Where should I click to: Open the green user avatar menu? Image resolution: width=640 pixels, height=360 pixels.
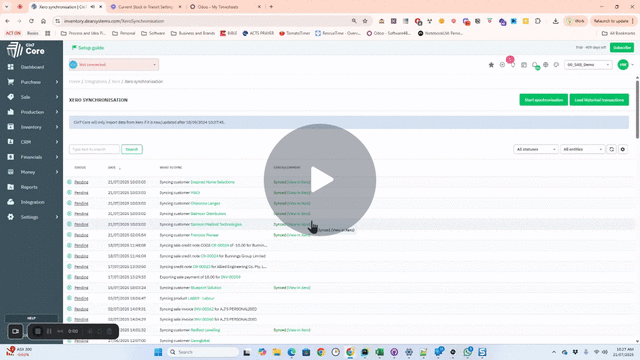click(x=623, y=64)
